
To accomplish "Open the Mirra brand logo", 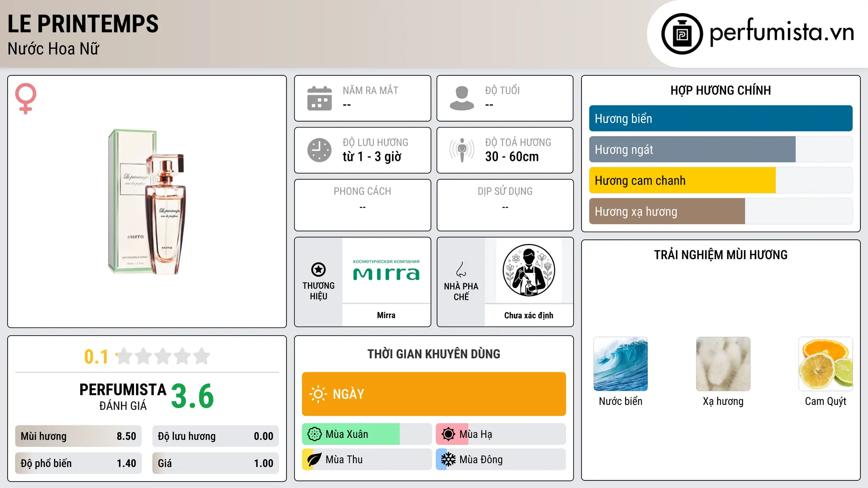I will tap(386, 270).
